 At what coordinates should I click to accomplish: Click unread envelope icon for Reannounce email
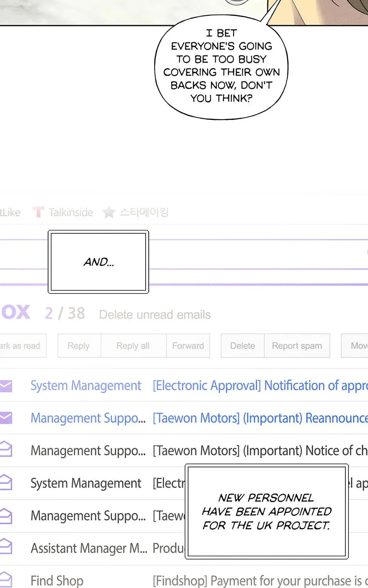[5, 418]
